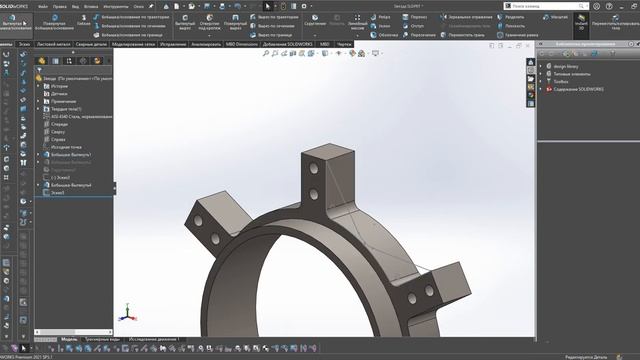This screenshot has width=640, height=360.
Task: Switch to Листовой металл ribbon tab
Action: click(53, 44)
